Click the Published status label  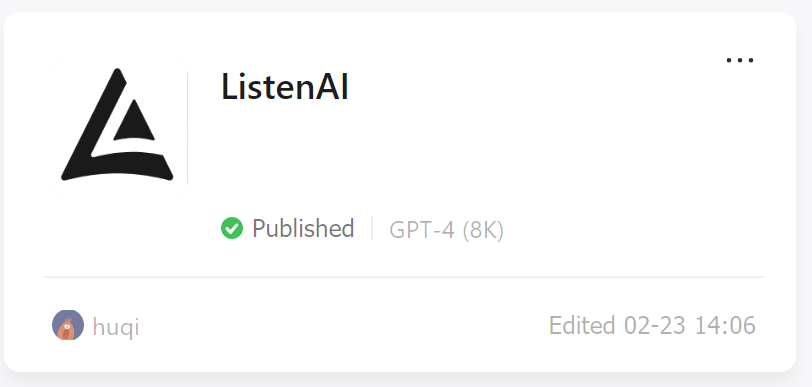pyautogui.click(x=303, y=228)
